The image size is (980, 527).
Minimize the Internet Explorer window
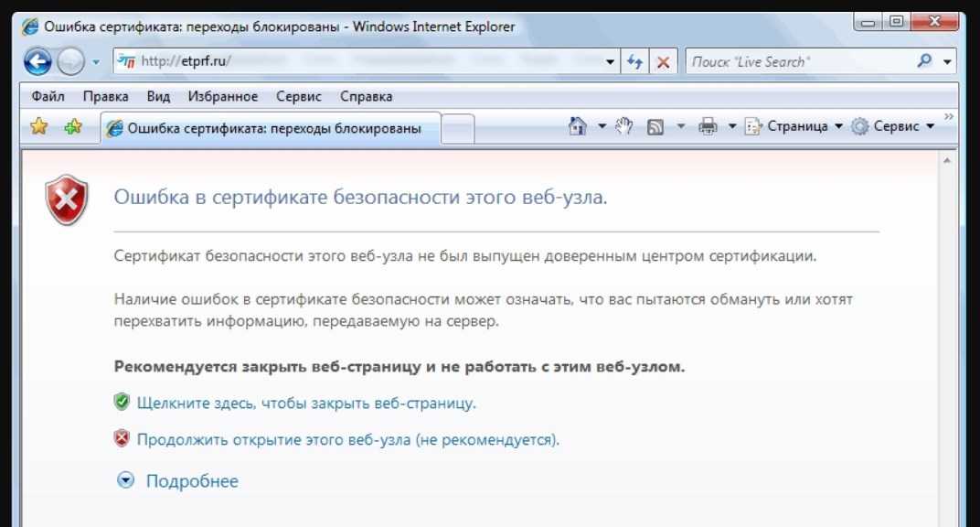coord(868,23)
